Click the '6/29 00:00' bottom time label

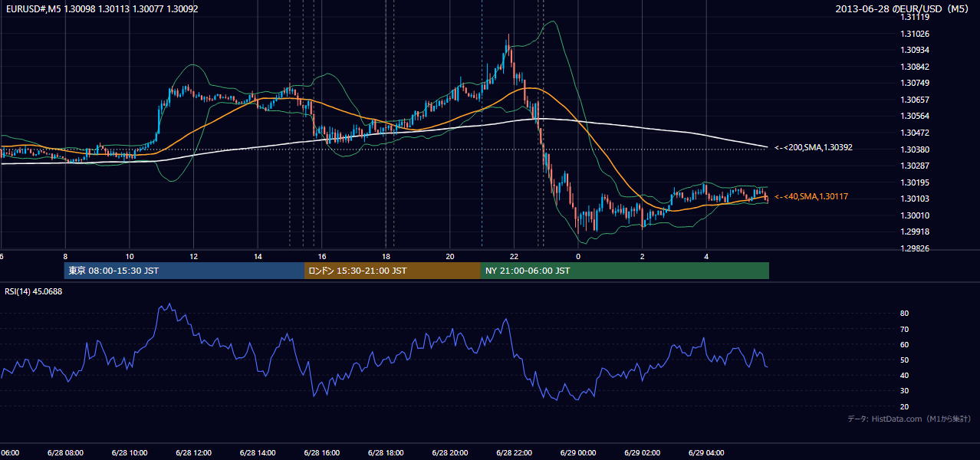click(x=577, y=452)
